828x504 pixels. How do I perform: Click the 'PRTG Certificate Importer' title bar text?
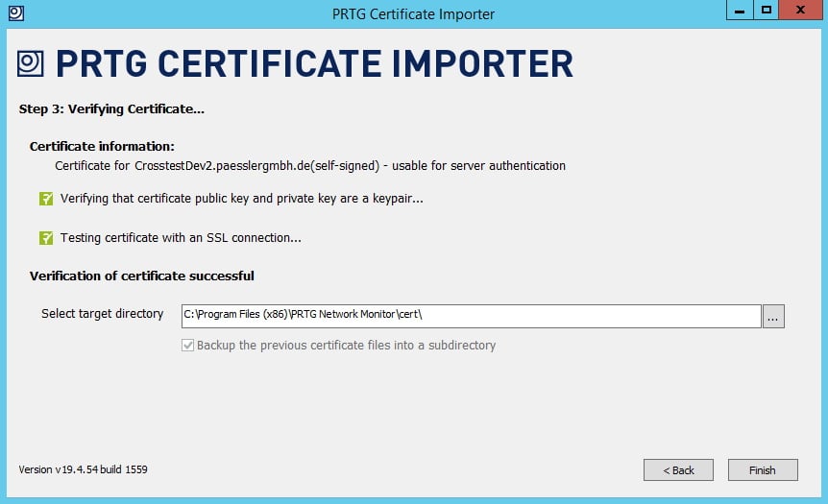(413, 13)
